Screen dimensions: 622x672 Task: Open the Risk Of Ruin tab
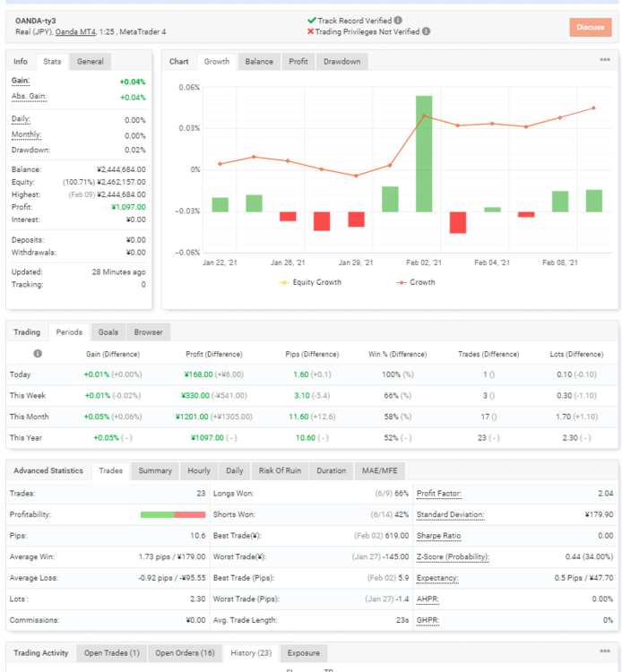tap(280, 470)
